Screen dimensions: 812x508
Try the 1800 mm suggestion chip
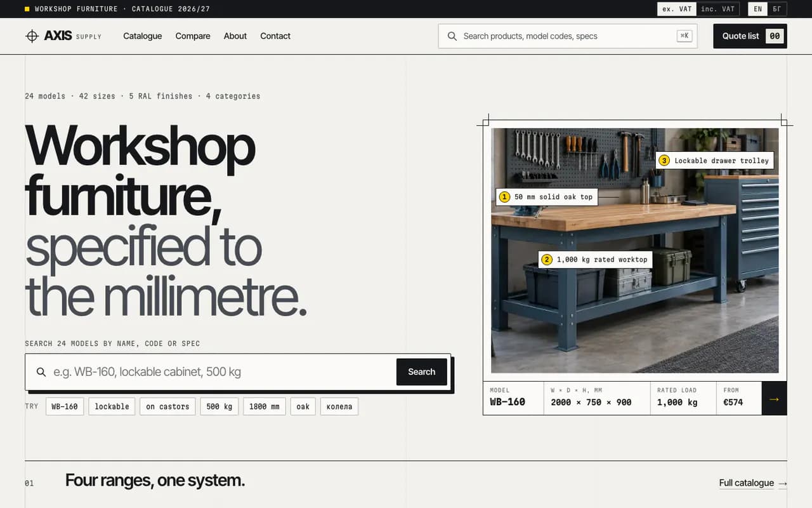tap(265, 406)
